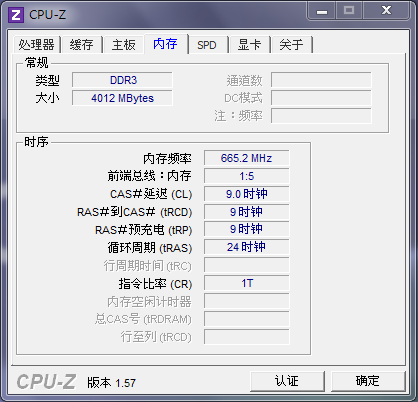Image resolution: width=418 pixels, height=402 pixels.
Task: Open the 显卡 tab
Action: tap(249, 45)
